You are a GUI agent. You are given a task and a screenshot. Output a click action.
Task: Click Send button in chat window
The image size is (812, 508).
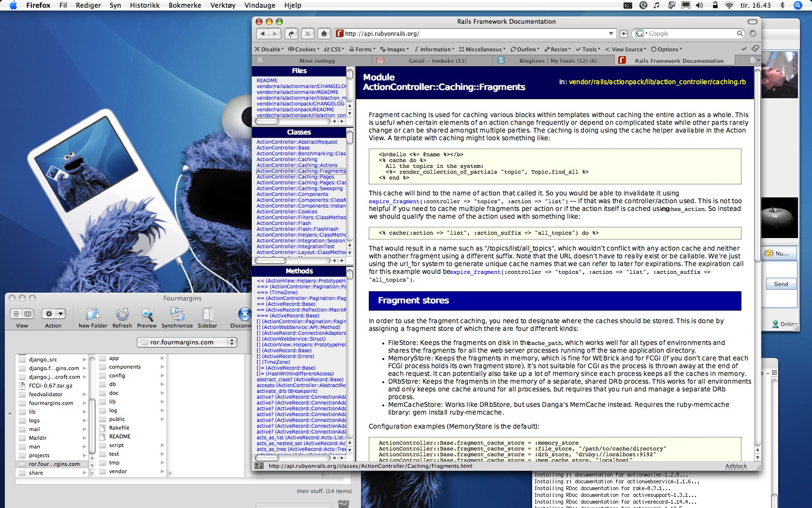pyautogui.click(x=781, y=284)
